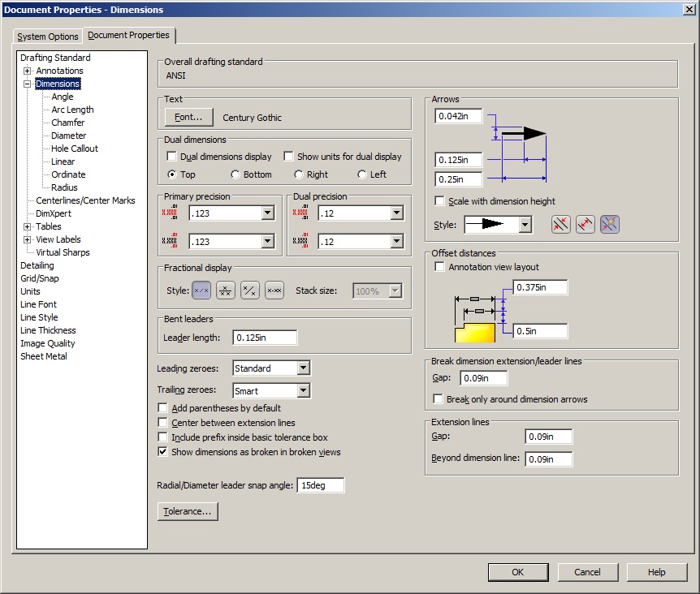Confirm with the OK button

click(518, 572)
